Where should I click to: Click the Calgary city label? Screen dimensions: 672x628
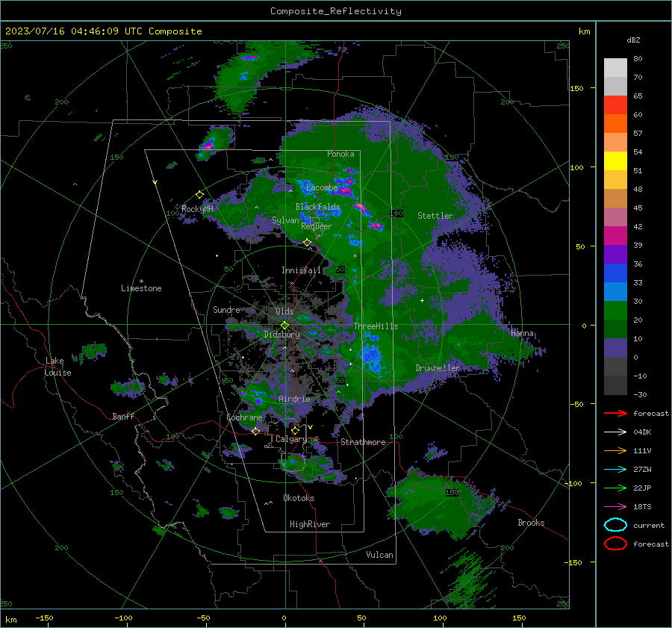click(291, 439)
